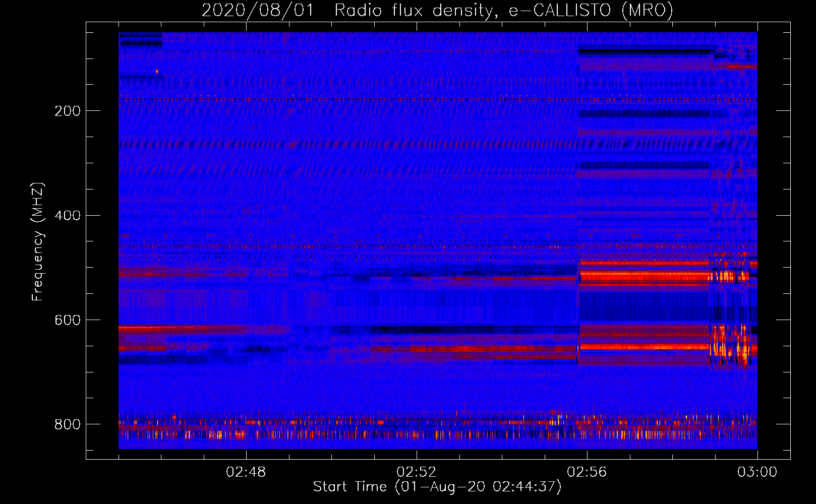This screenshot has width=816, height=504.
Task: Click the 02:48 time tick label
Action: pyautogui.click(x=246, y=472)
